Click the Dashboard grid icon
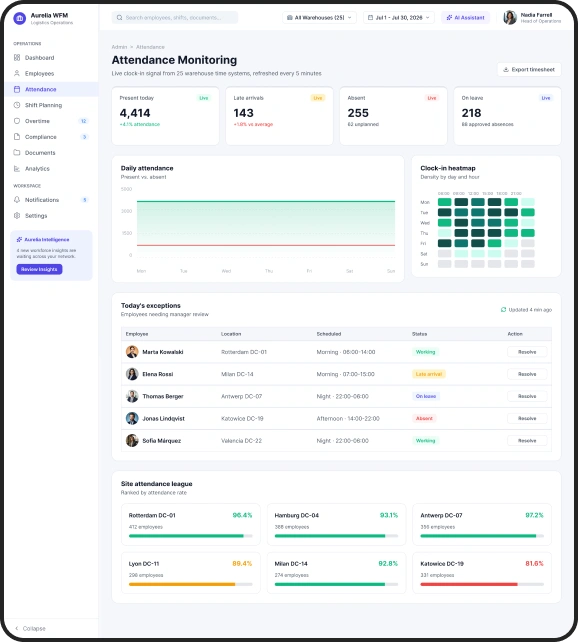This screenshot has width=578, height=642. click(x=17, y=58)
